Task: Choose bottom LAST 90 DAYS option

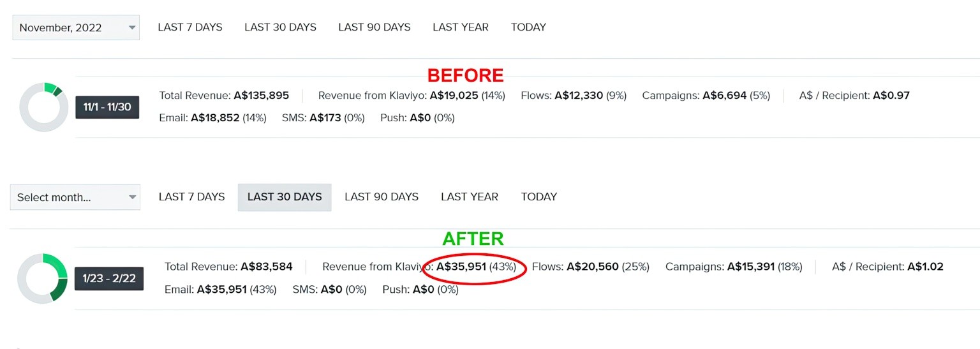Action: [382, 197]
